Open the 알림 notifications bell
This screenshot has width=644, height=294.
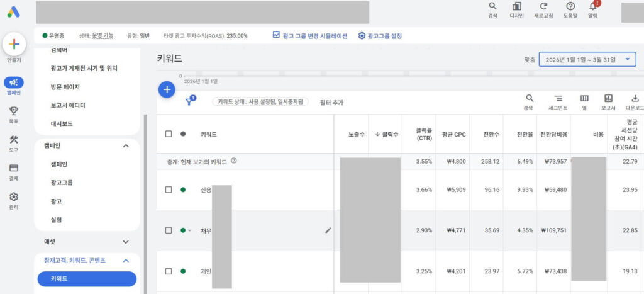(592, 6)
